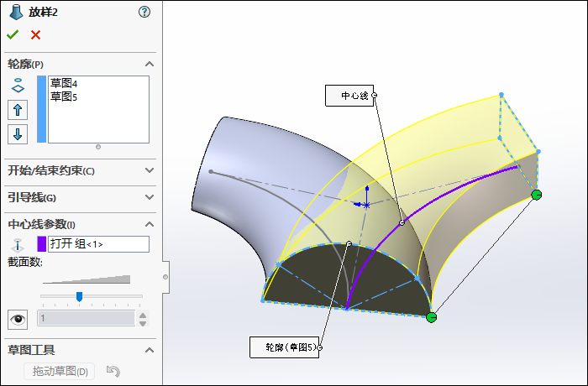Click the 截面数 slider handle
The width and height of the screenshot is (588, 386).
click(x=79, y=297)
